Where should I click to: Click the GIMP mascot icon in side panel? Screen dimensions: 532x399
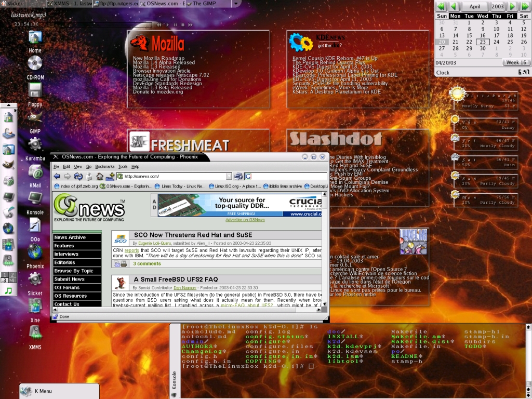tap(8, 165)
